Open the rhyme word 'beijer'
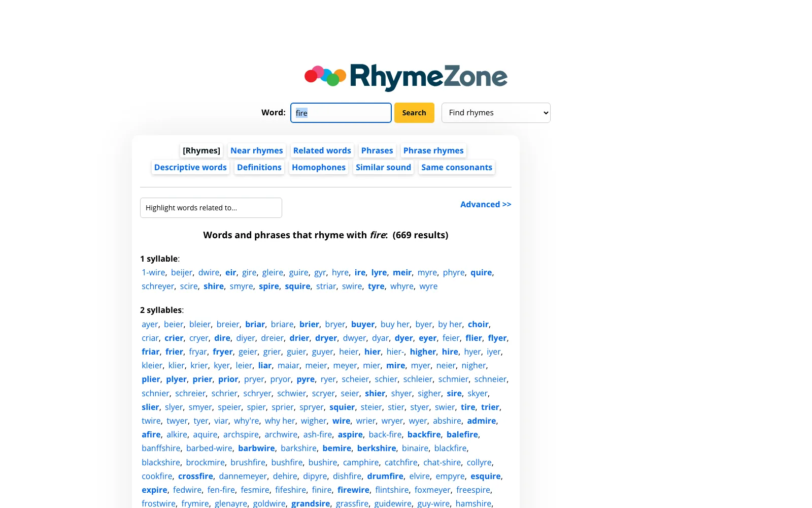Screen dimensions: 812x508 click(x=182, y=273)
